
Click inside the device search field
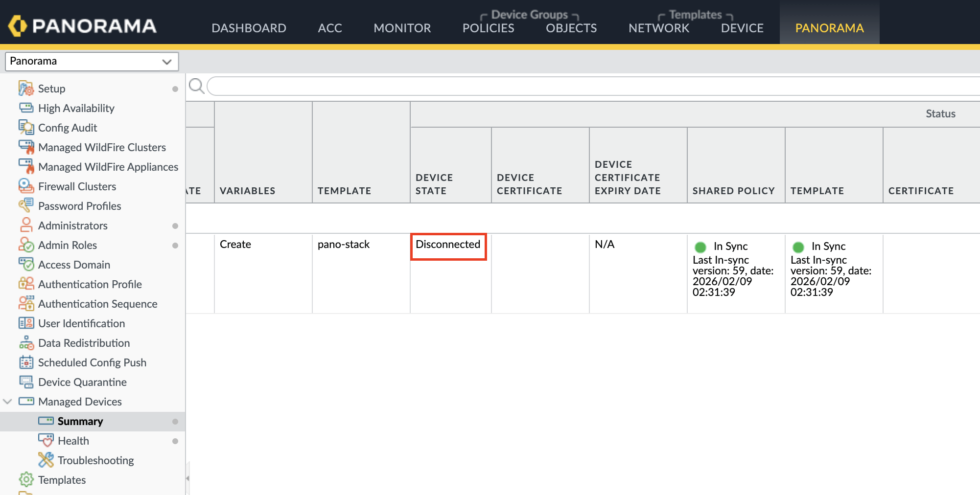click(490, 86)
